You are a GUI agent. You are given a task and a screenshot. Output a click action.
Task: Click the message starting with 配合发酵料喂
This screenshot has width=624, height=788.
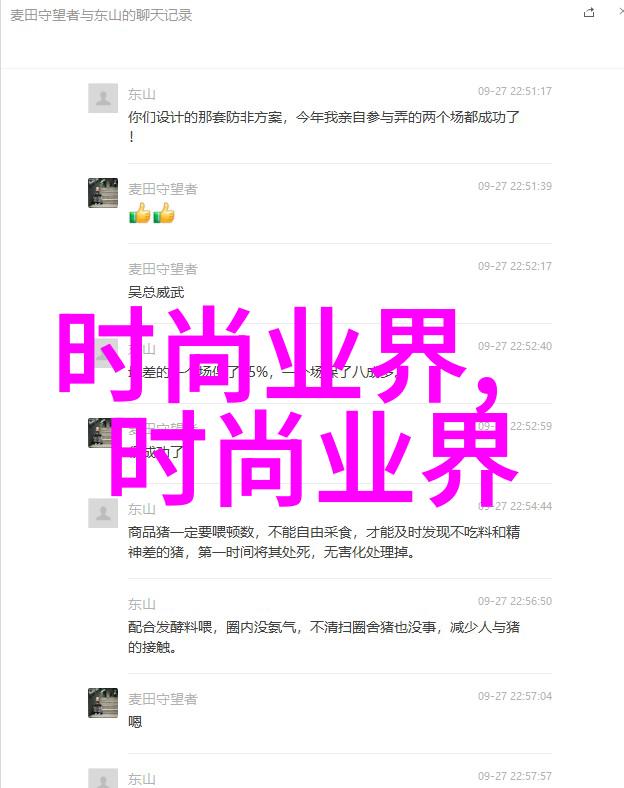point(324,637)
